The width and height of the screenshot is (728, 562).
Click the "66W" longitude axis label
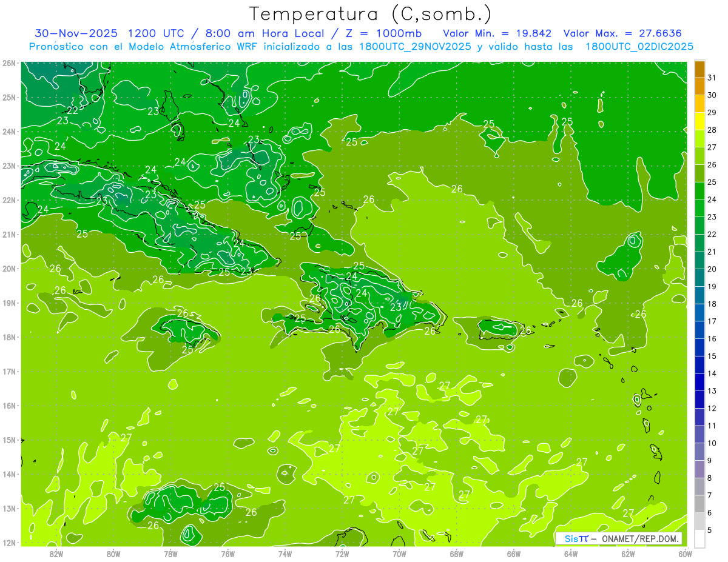click(x=514, y=554)
